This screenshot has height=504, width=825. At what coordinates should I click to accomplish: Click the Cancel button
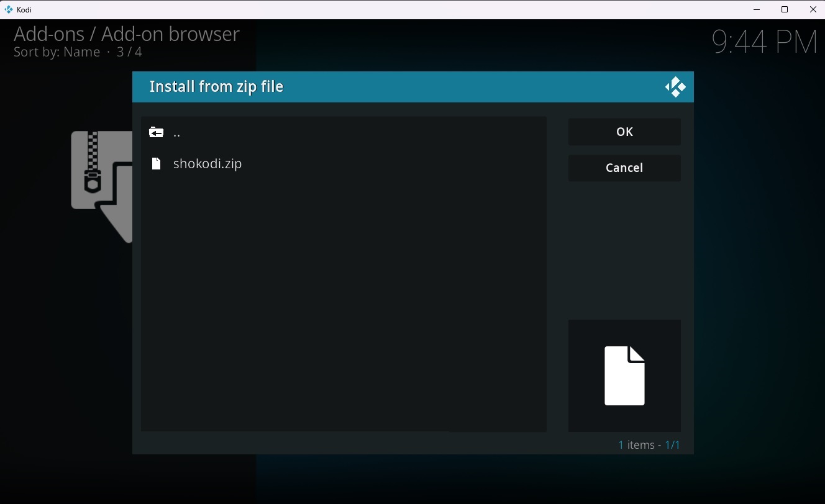pyautogui.click(x=624, y=168)
